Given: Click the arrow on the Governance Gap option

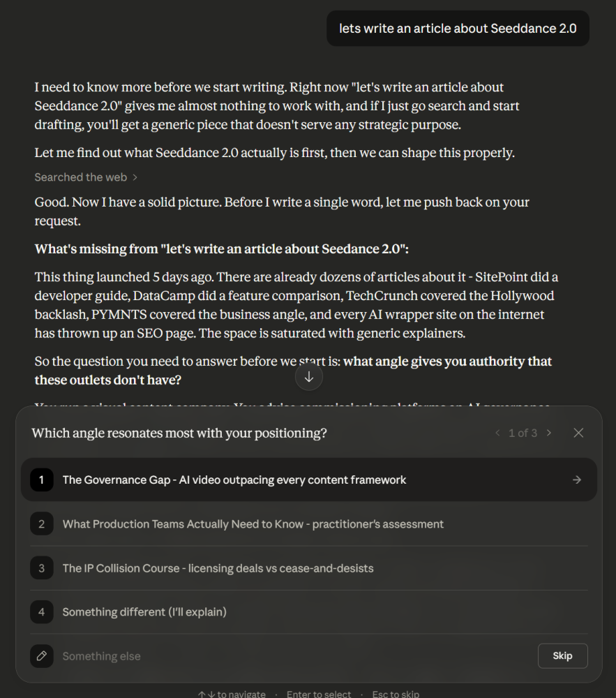Looking at the screenshot, I should tap(576, 480).
